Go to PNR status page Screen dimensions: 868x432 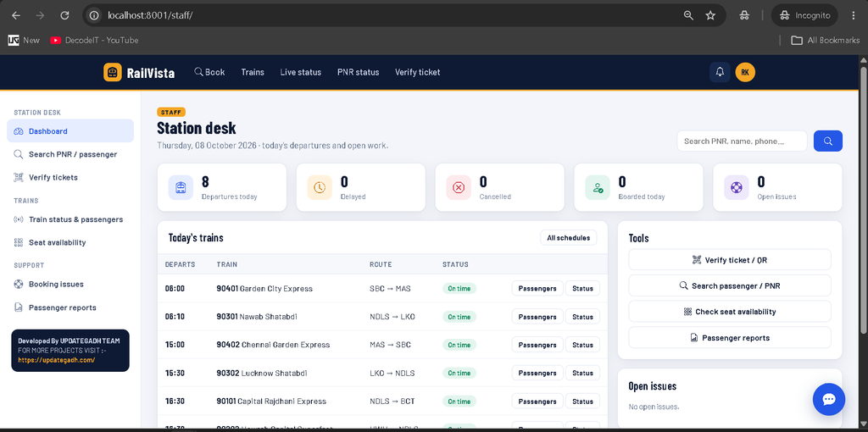coord(359,72)
